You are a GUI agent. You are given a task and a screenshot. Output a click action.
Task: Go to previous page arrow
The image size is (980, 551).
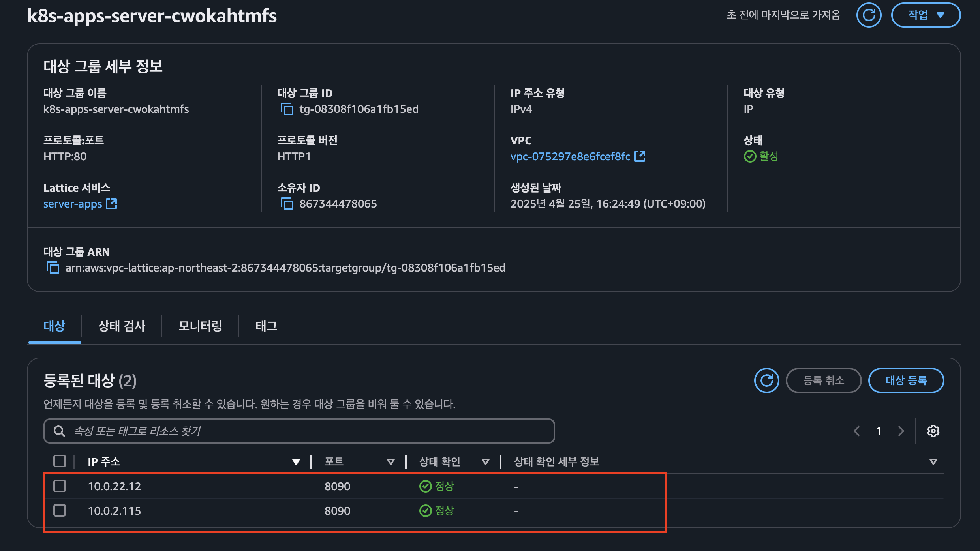pyautogui.click(x=857, y=431)
